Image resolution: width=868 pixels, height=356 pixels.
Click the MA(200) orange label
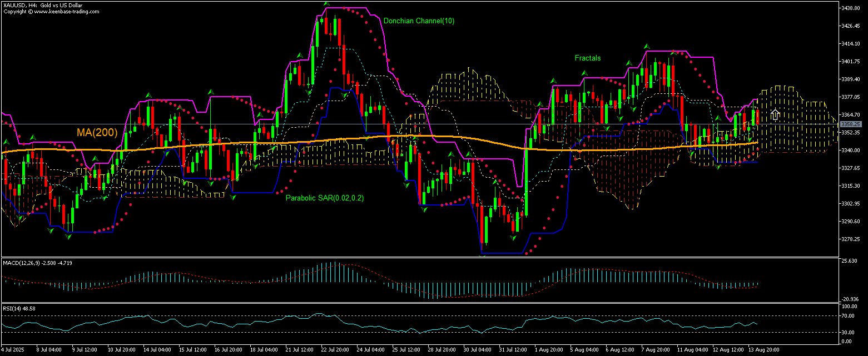97,132
